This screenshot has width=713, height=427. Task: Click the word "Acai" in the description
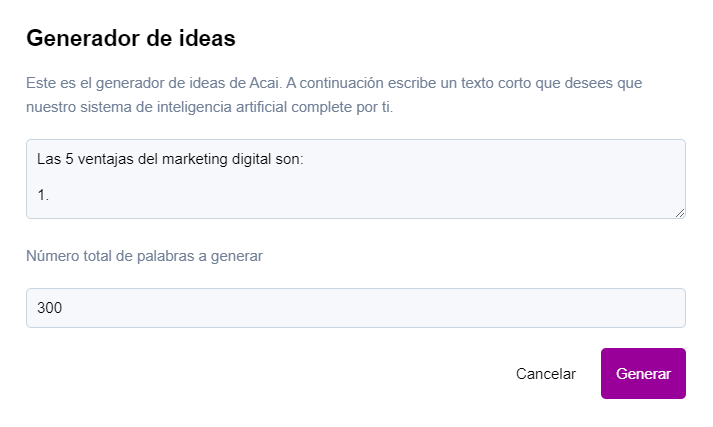pos(264,83)
